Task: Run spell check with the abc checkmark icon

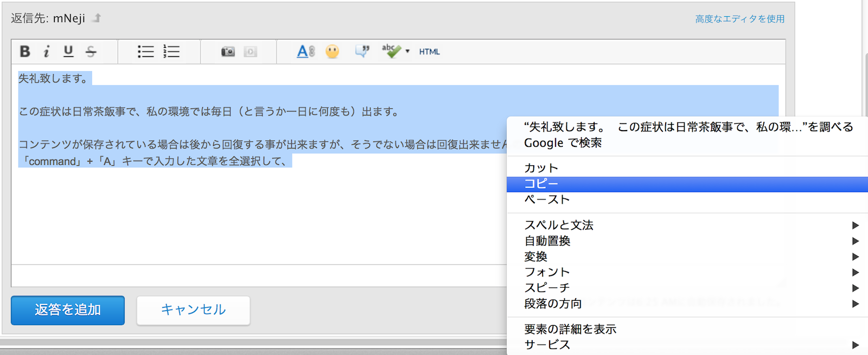Action: pyautogui.click(x=391, y=51)
